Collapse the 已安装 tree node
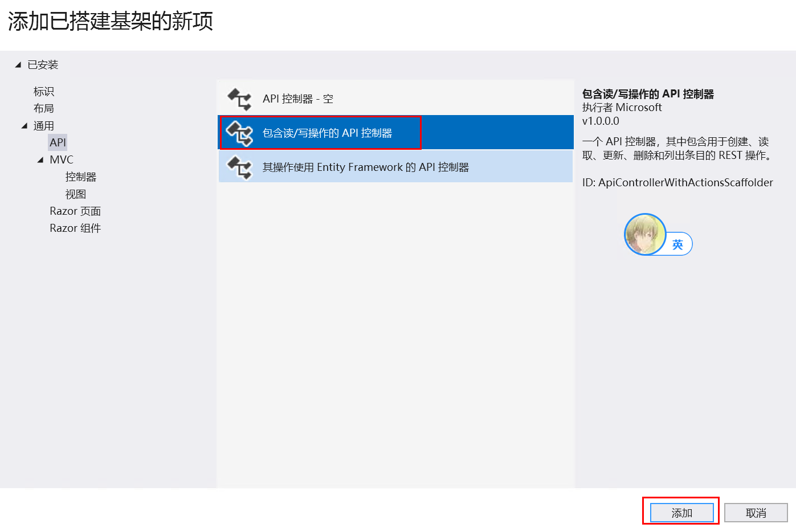Viewport: 796px width, 532px height. point(18,65)
